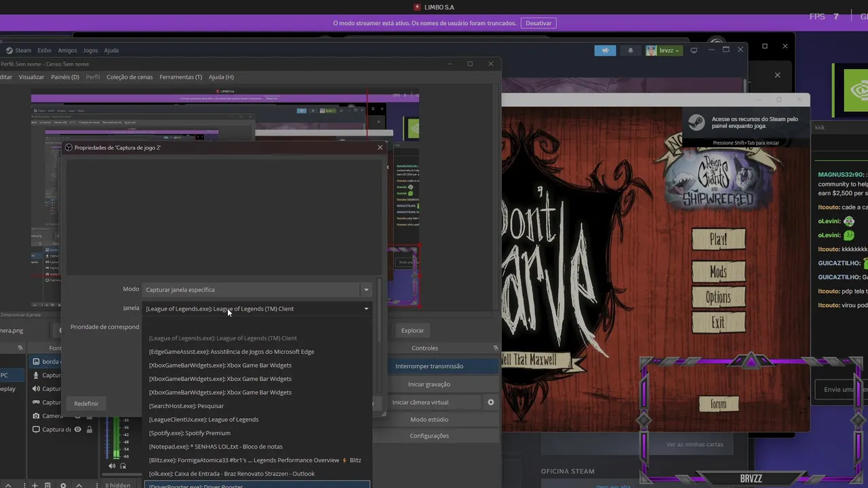This screenshot has width=868, height=488.
Task: Choose Blitz.exe FormigaAtomica33 entry
Action: 258,460
